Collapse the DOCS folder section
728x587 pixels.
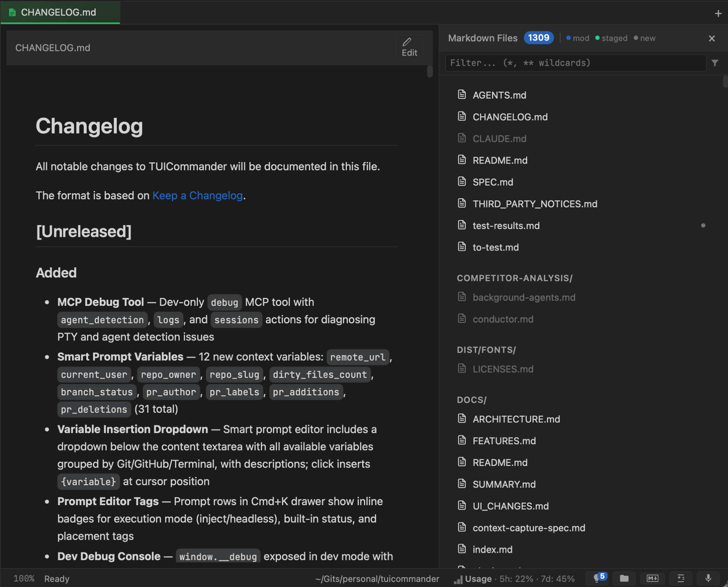tap(472, 400)
